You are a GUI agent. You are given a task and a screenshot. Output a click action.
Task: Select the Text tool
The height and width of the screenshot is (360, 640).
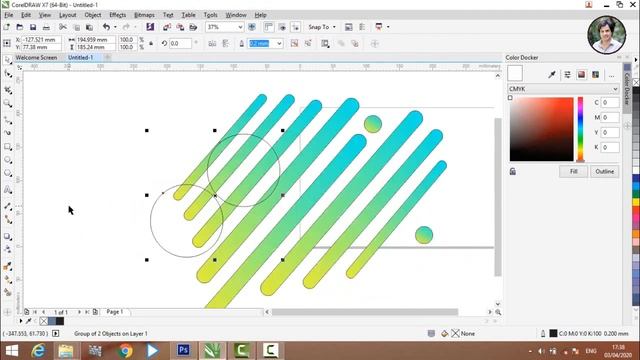(x=7, y=189)
